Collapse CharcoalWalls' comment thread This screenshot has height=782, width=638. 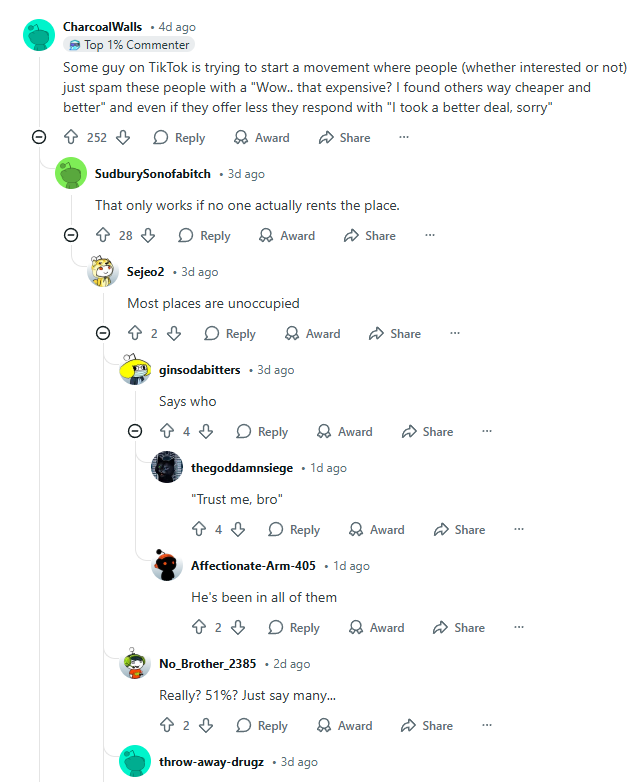pos(39,137)
